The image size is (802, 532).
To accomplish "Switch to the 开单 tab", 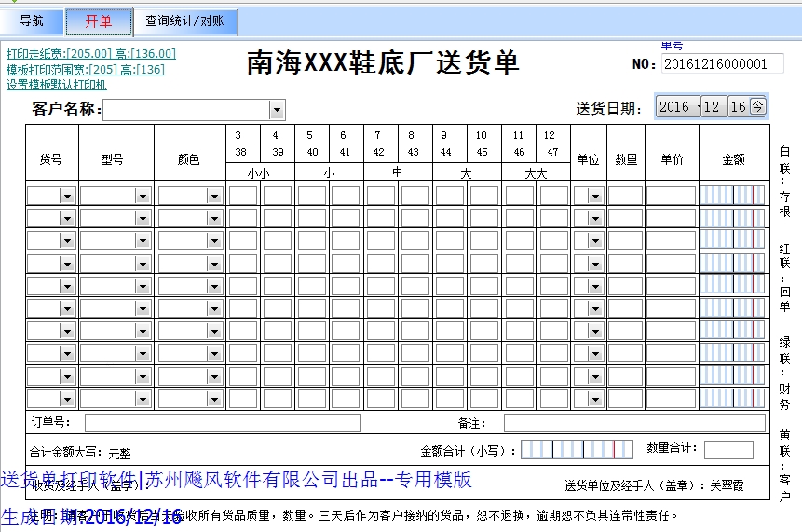I will tap(99, 21).
